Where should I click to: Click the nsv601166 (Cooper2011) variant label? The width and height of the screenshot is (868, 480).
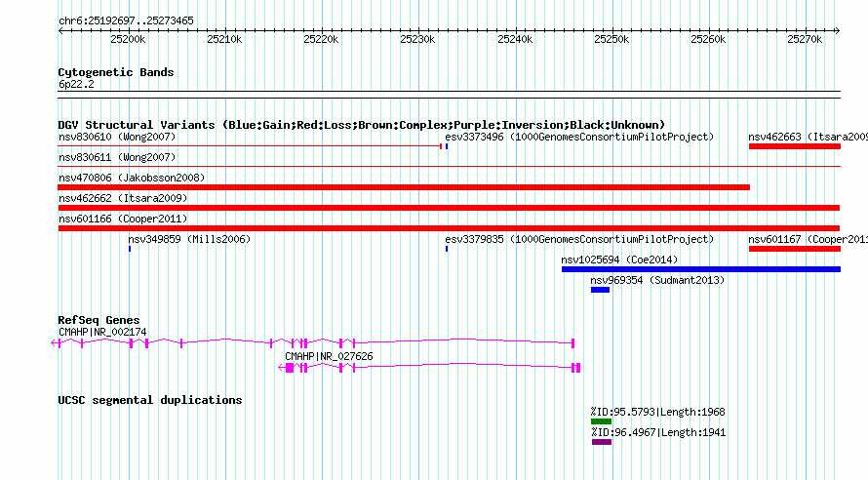pos(123,219)
